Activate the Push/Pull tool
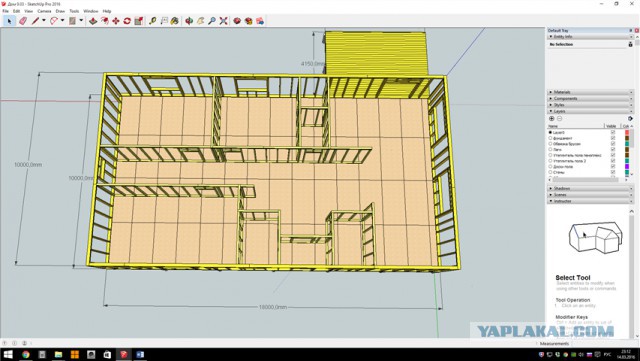 [93, 20]
